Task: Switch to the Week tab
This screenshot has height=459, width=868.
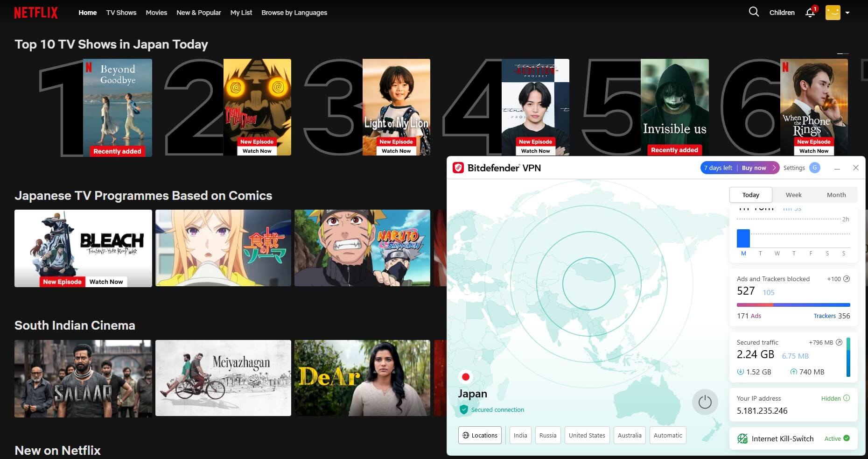Action: pyautogui.click(x=793, y=195)
